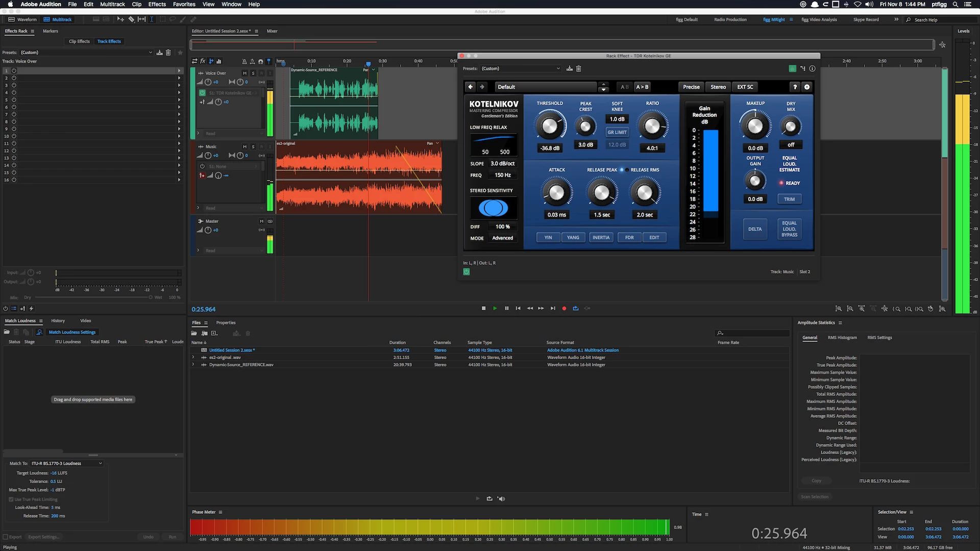This screenshot has height=551, width=980.
Task: Expand es2-original.wav in Files panel
Action: tap(193, 357)
